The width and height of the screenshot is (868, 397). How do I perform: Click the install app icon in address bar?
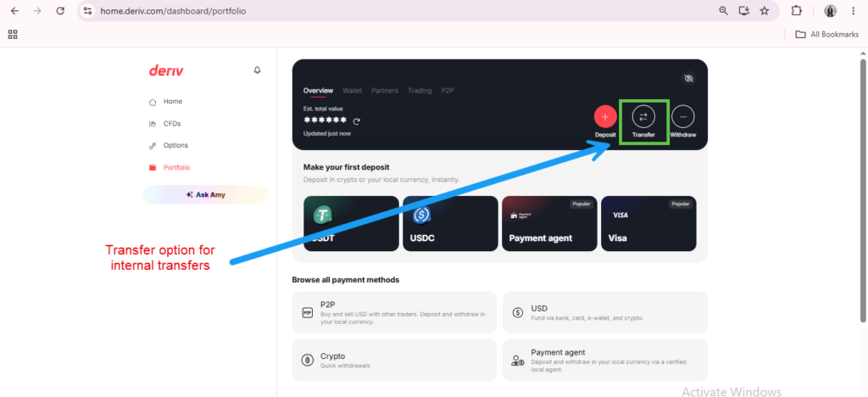[x=744, y=11]
